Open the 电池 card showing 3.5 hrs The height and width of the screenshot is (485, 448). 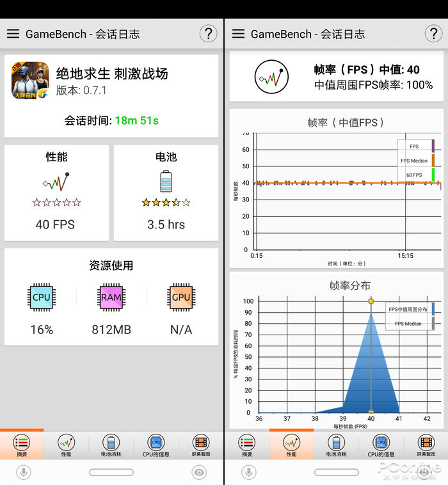[x=166, y=193]
